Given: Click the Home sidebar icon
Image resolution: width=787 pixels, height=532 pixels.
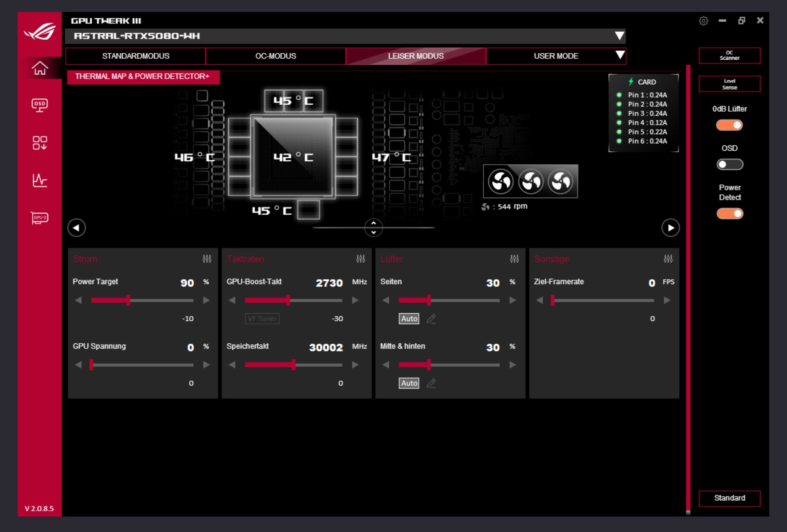Looking at the screenshot, I should tap(40, 68).
